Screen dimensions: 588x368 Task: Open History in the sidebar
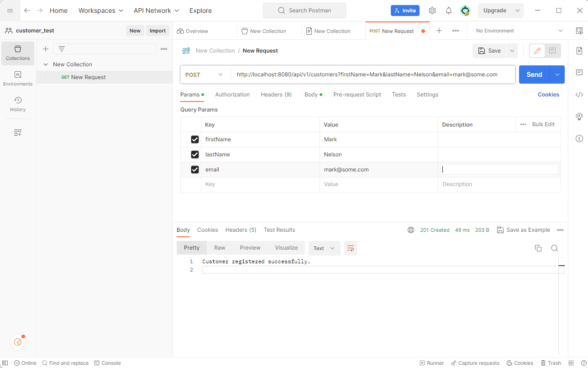point(18,104)
